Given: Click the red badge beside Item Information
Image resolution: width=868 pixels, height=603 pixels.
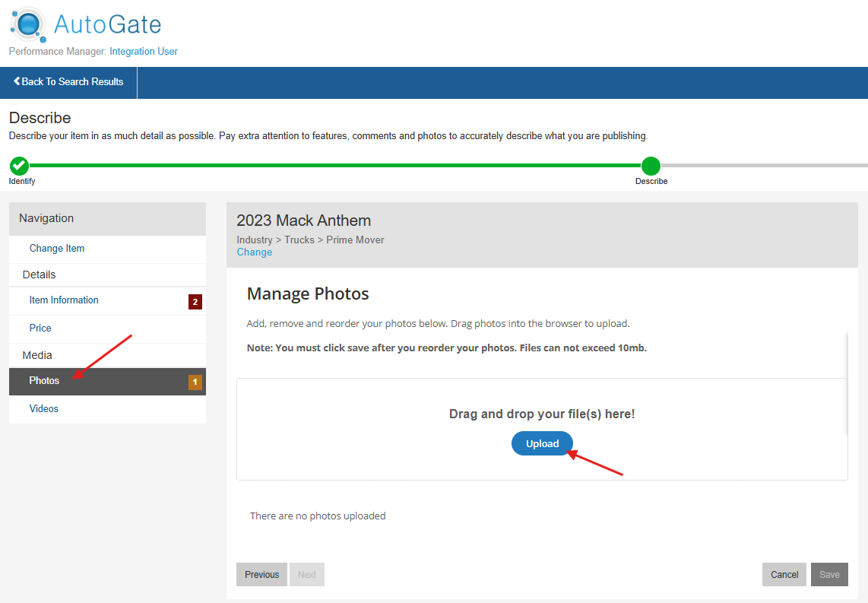Looking at the screenshot, I should [195, 302].
